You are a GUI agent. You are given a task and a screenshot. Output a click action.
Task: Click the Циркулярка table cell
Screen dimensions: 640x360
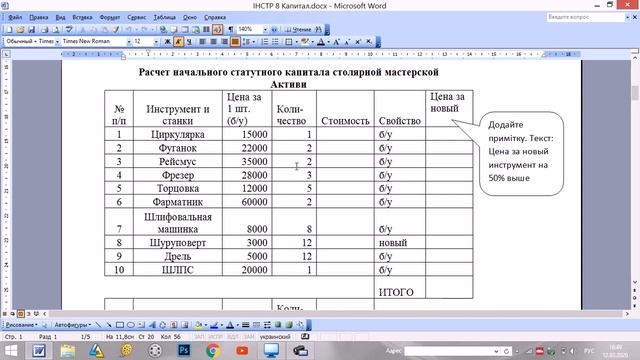tap(178, 134)
